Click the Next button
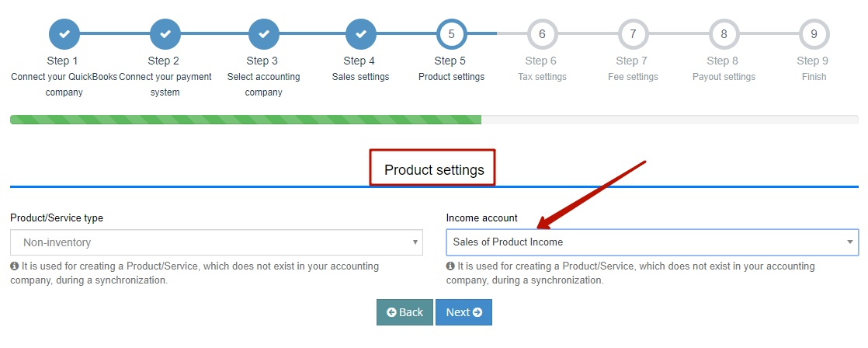 (x=464, y=312)
